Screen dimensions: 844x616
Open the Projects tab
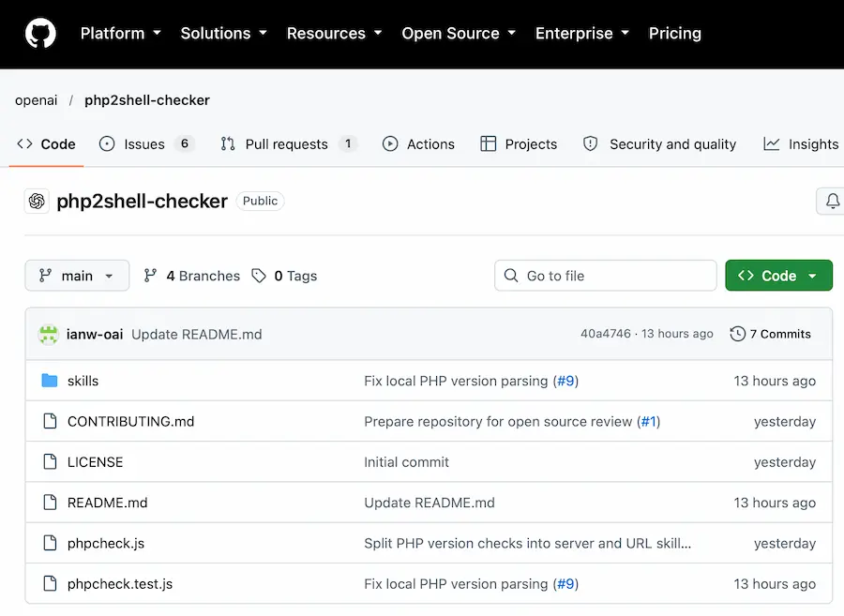click(519, 144)
